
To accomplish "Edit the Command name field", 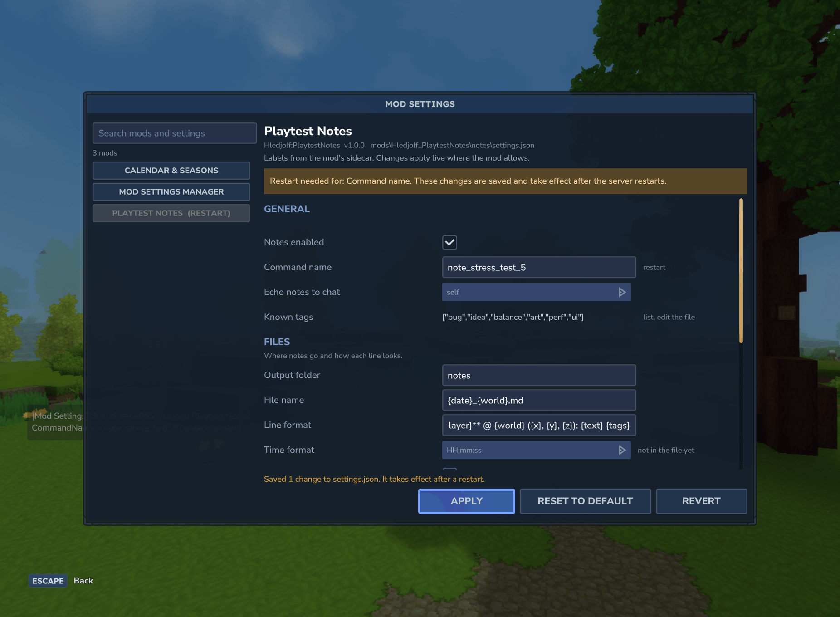I will click(539, 267).
